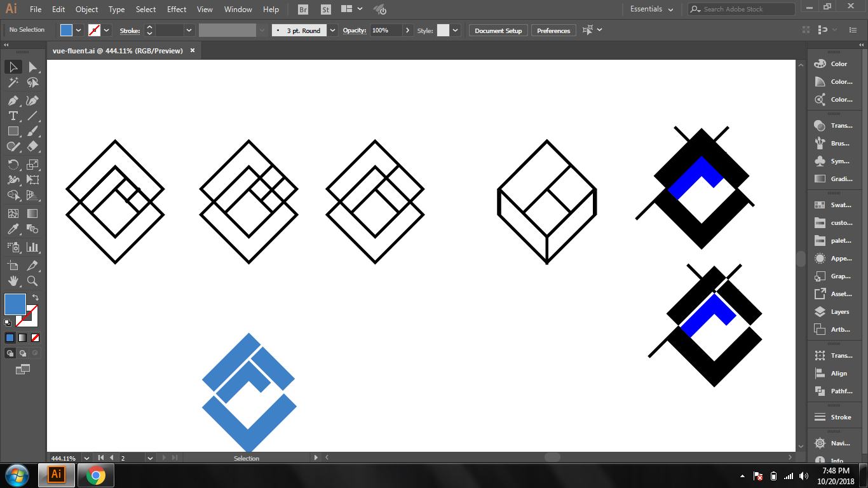Open the Select menu
868x488 pixels.
tap(146, 10)
